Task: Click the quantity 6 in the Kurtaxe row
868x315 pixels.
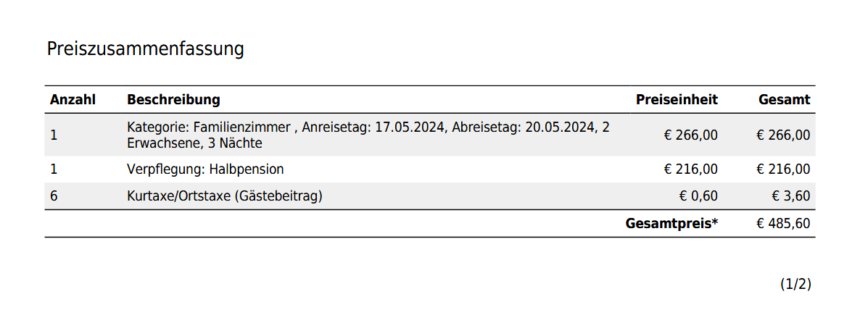Action: (x=54, y=196)
